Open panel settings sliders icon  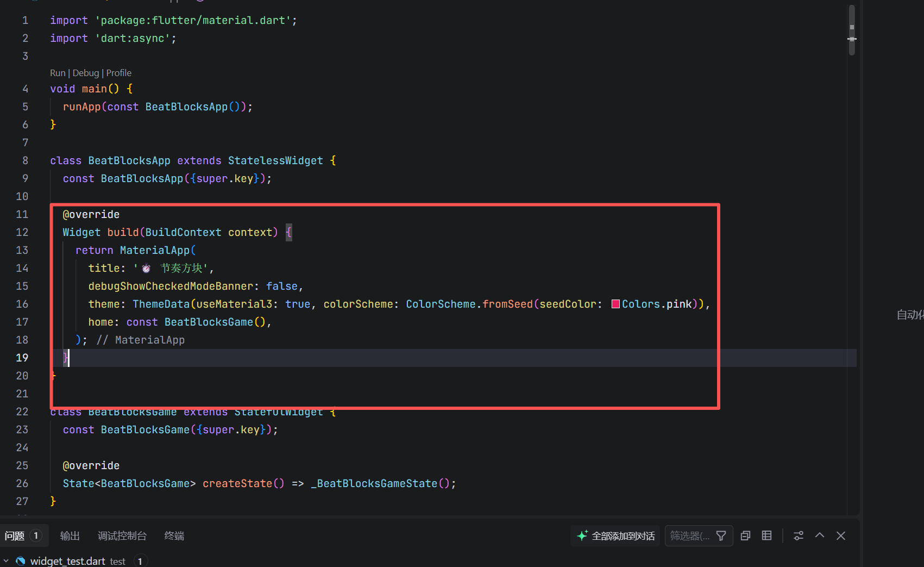coord(799,536)
